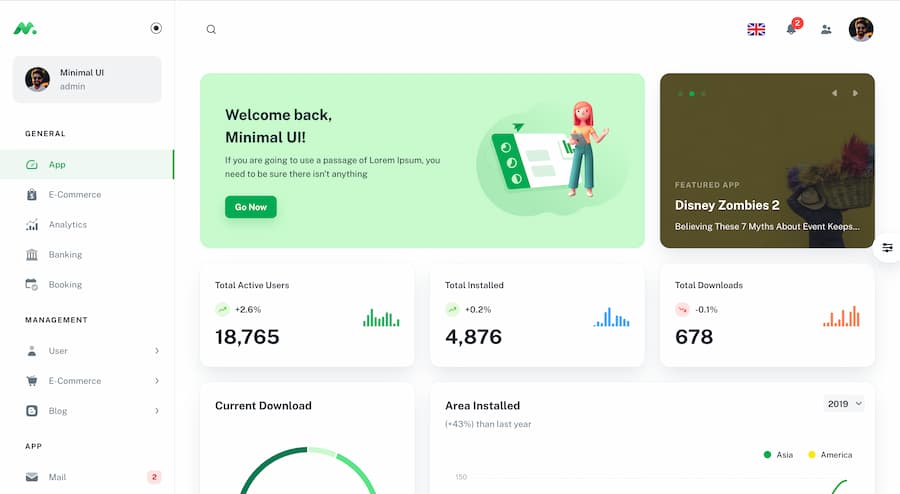The image size is (900, 494).
Task: Open the contacts people icon
Action: click(826, 29)
